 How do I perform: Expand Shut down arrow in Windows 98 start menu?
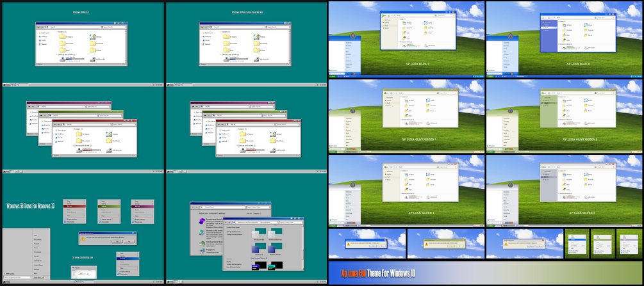43,278
